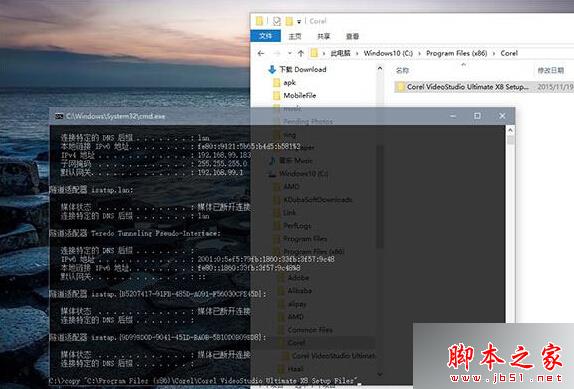Select Corel in the address breadcrumb
Screen dimensions: 574x389
(509, 53)
